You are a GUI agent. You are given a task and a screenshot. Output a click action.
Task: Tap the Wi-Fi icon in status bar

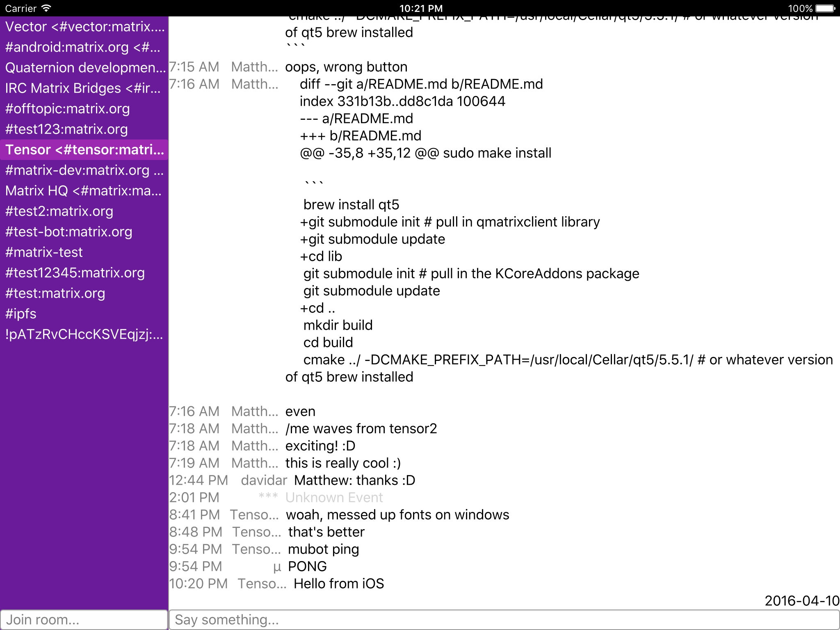point(46,8)
